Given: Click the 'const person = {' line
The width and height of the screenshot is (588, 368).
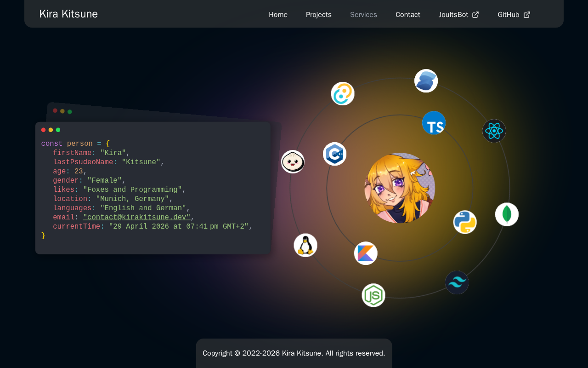Looking at the screenshot, I should pos(76,144).
